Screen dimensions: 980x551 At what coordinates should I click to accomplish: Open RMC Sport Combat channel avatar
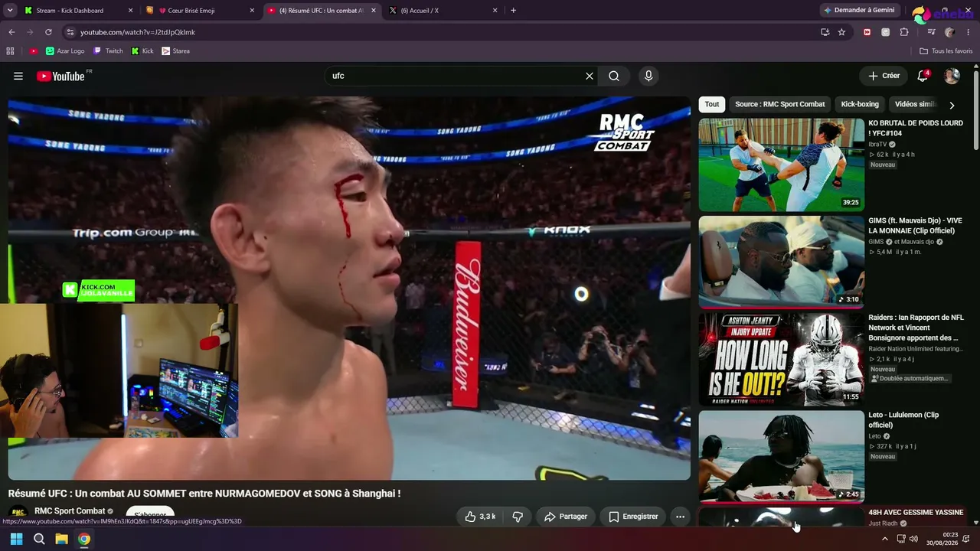click(x=18, y=514)
